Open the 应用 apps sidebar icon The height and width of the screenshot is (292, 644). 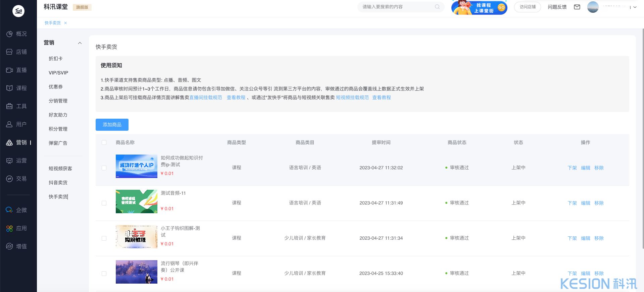point(9,228)
